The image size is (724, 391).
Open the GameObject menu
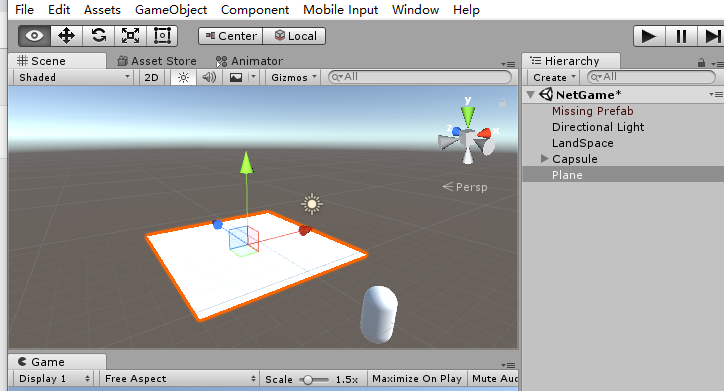click(x=171, y=10)
